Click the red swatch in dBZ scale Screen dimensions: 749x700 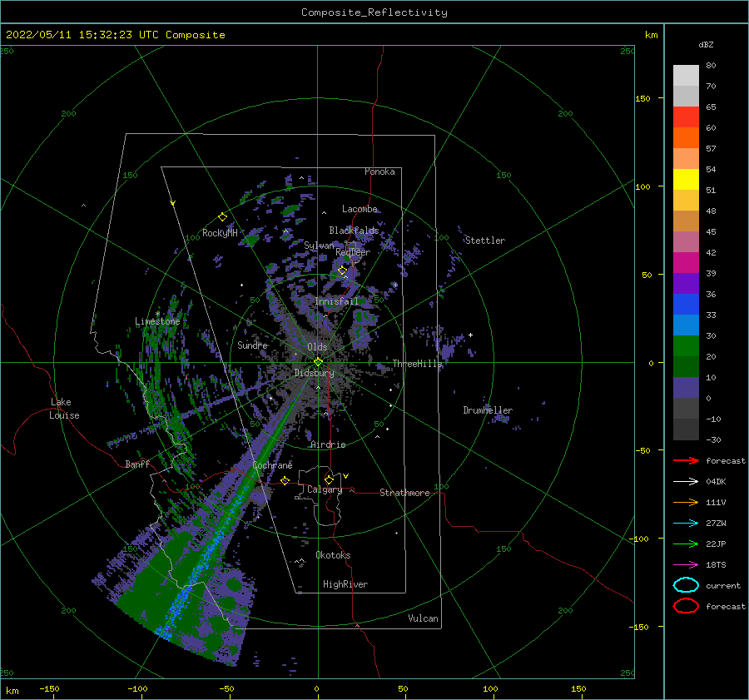[686, 117]
